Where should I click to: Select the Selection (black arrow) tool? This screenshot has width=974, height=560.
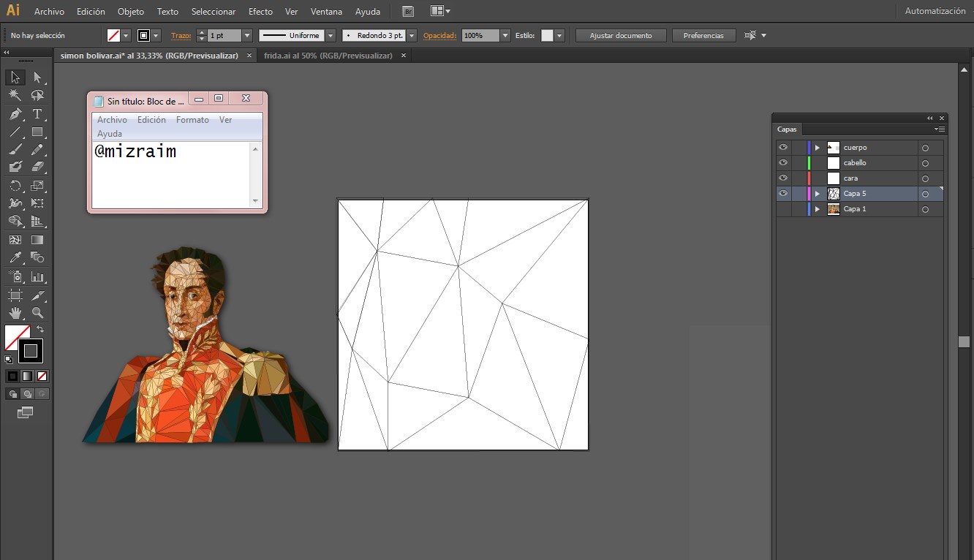click(15, 77)
